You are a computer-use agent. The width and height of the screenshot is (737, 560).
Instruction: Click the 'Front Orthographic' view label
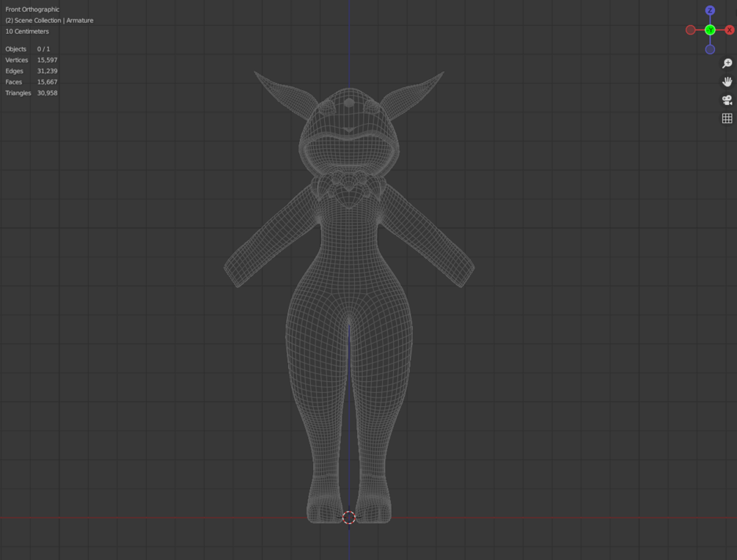tap(32, 10)
